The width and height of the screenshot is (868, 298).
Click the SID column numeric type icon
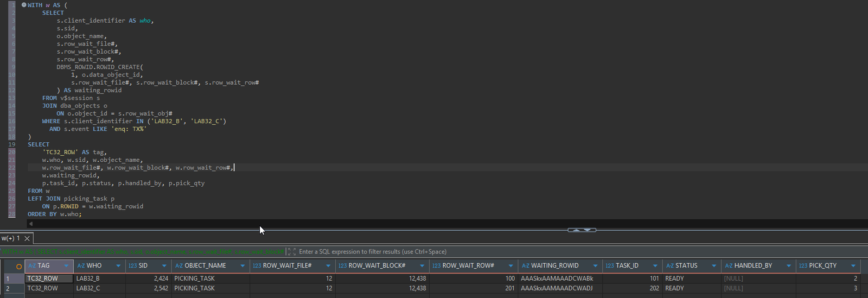132,266
